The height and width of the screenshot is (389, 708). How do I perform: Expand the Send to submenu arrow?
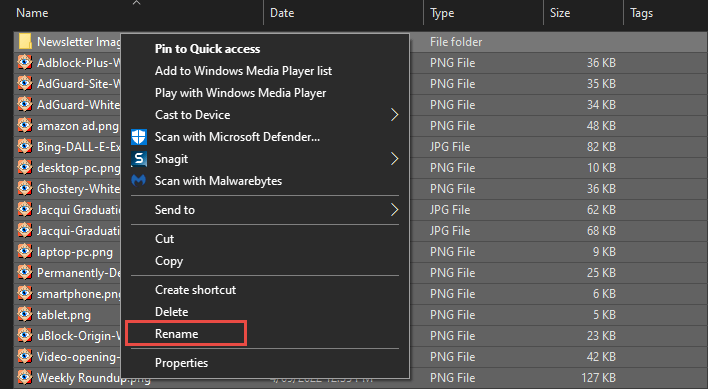[394, 209]
